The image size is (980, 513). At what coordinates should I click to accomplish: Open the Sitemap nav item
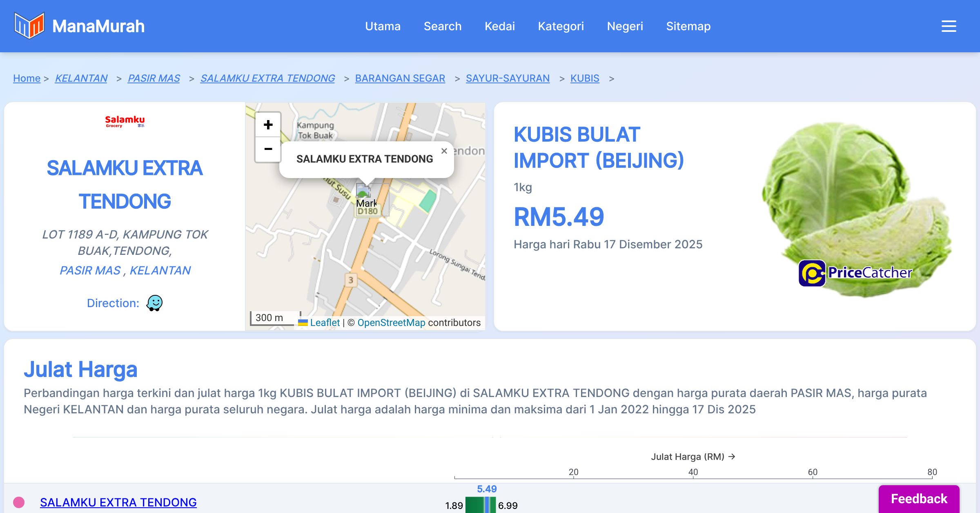pyautogui.click(x=688, y=26)
